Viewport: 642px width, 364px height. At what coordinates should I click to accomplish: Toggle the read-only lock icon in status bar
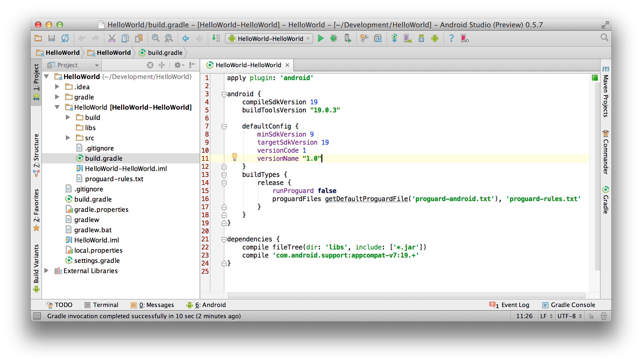[x=591, y=316]
